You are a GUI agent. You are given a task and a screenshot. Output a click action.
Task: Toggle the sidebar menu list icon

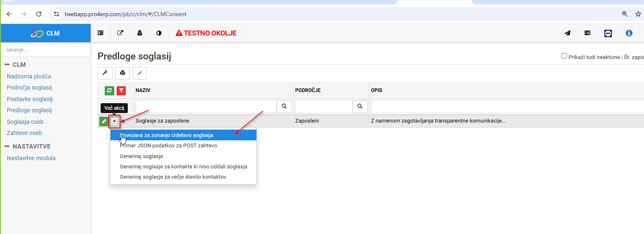101,33
